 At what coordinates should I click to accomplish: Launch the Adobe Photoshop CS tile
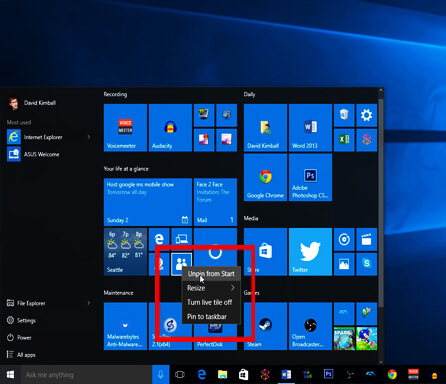coord(310,177)
